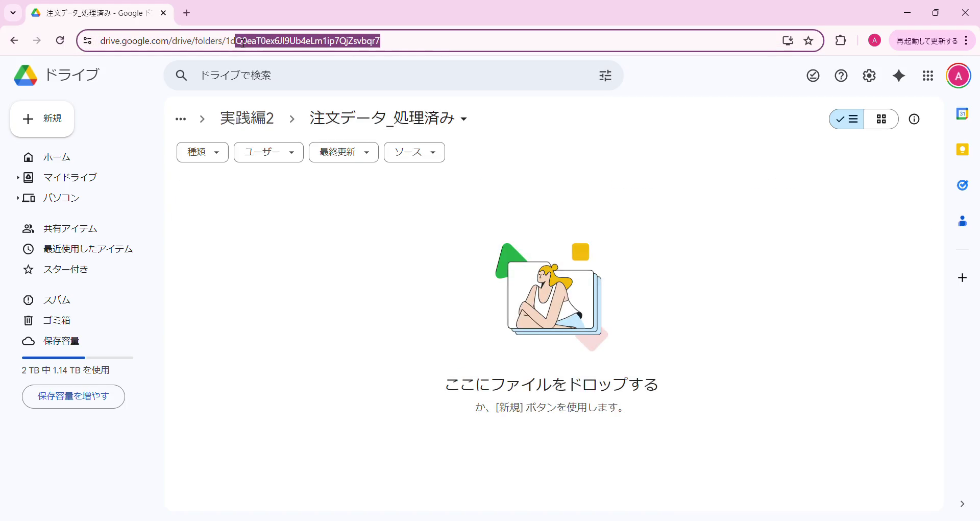
Task: Open the 最終更新 filter dropdown
Action: (x=343, y=152)
